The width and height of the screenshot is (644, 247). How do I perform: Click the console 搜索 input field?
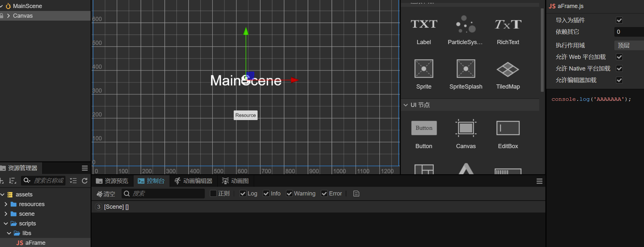[x=163, y=194]
